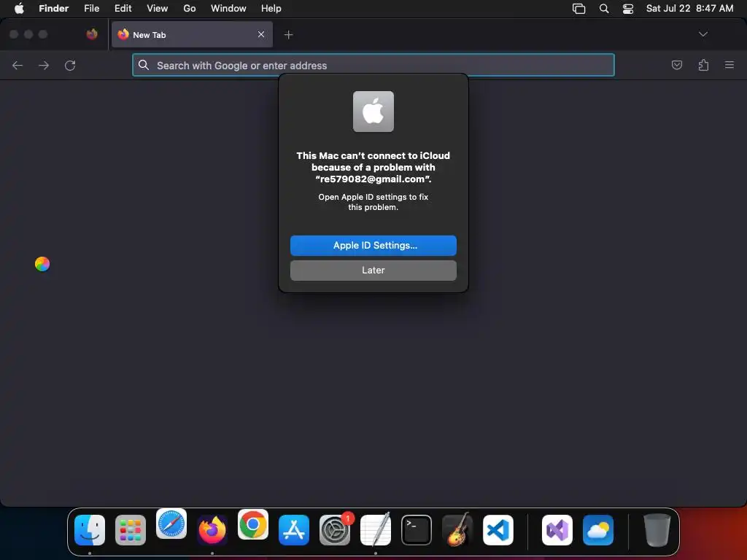Open the File menu
This screenshot has width=747, height=560.
point(91,8)
